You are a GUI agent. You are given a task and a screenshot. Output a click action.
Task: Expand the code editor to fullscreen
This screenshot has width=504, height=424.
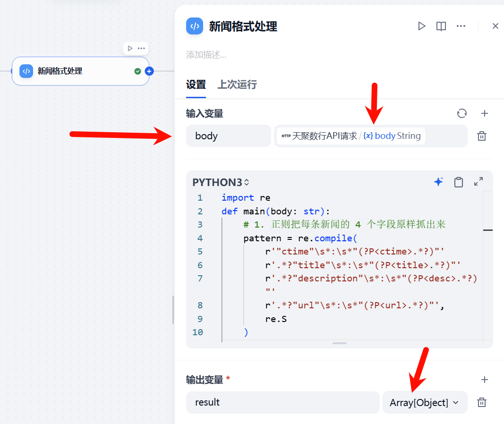coord(478,181)
